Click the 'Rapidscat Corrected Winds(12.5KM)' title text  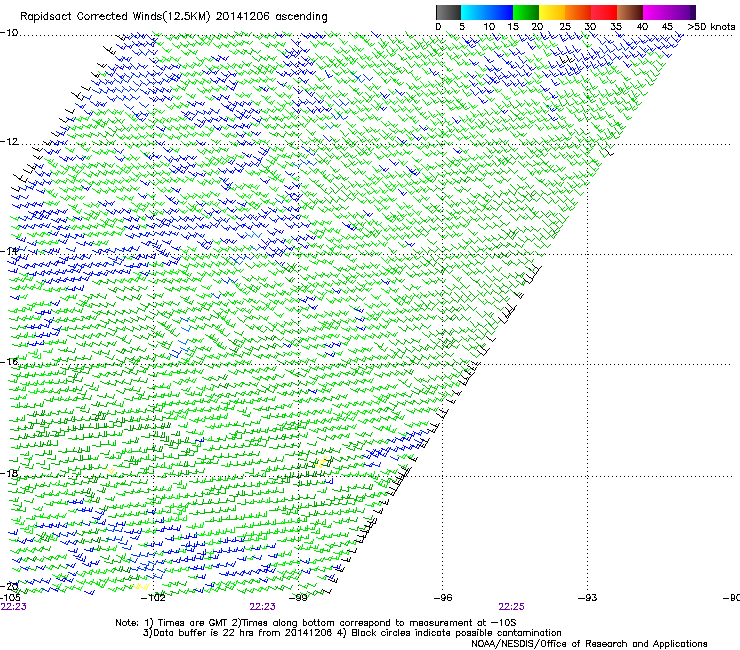tap(116, 17)
